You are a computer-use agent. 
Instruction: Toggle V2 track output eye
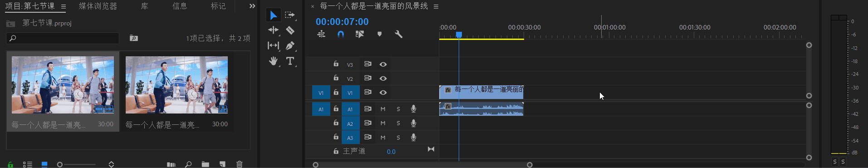pos(383,79)
